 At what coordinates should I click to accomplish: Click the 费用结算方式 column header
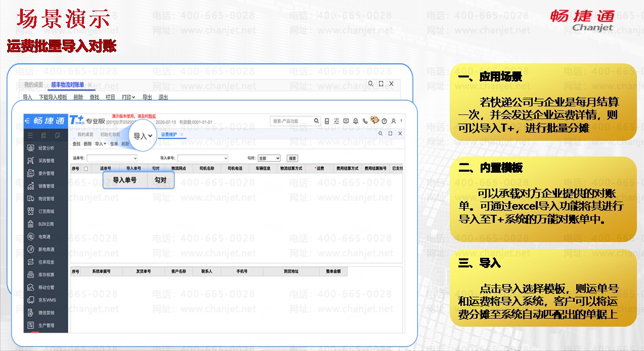coord(348,168)
